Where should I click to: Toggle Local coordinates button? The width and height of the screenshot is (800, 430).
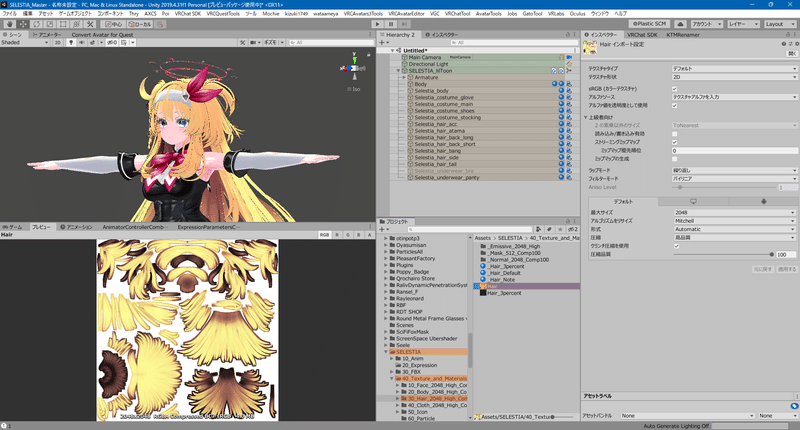[x=139, y=24]
